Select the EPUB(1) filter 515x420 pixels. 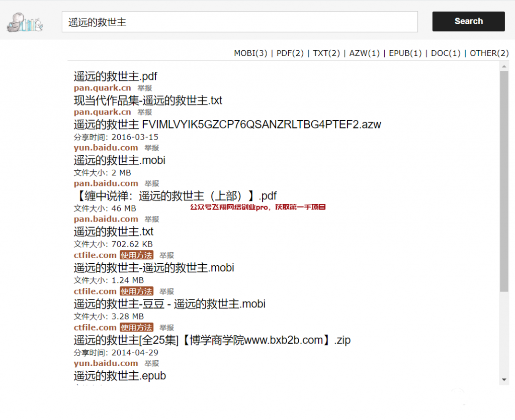[405, 53]
